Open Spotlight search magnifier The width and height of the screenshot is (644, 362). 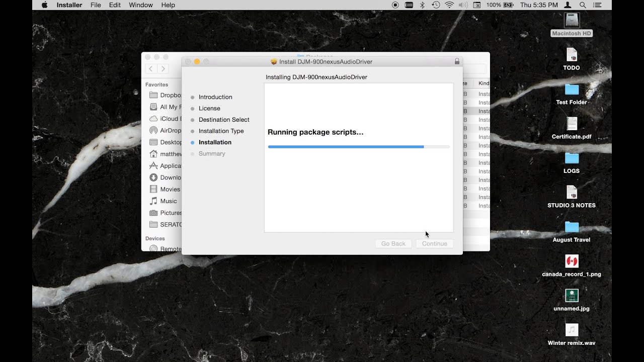click(583, 5)
